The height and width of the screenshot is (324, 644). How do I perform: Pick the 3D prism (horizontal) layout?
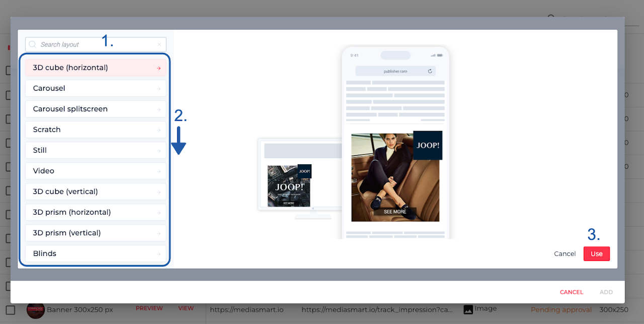coord(96,212)
